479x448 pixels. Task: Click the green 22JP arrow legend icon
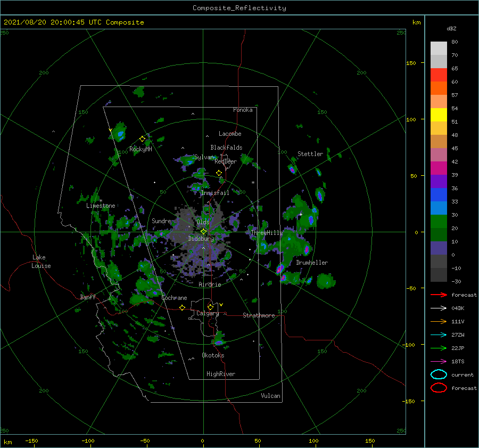click(x=439, y=348)
